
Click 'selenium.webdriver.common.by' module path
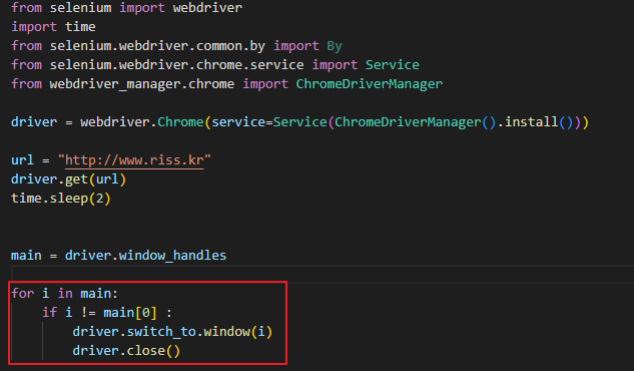[157, 46]
